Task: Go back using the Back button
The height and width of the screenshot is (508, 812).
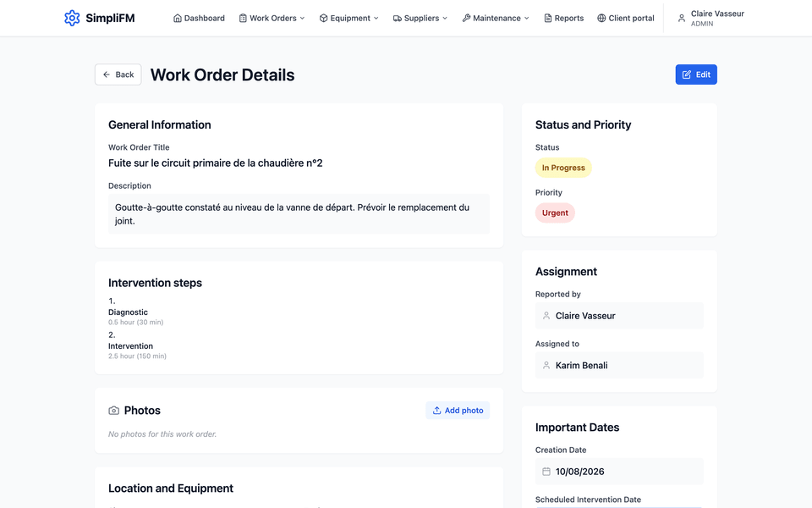Action: click(x=118, y=75)
